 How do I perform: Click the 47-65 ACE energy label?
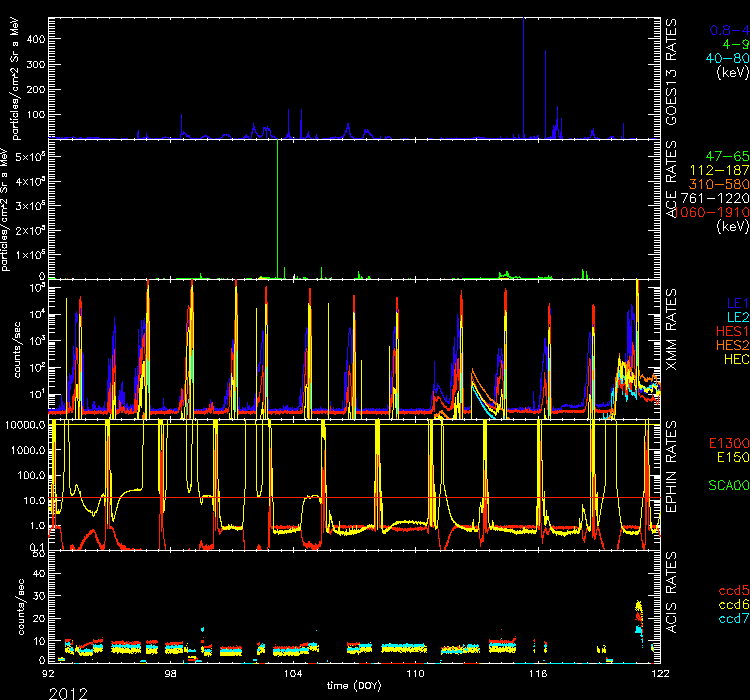coord(726,157)
